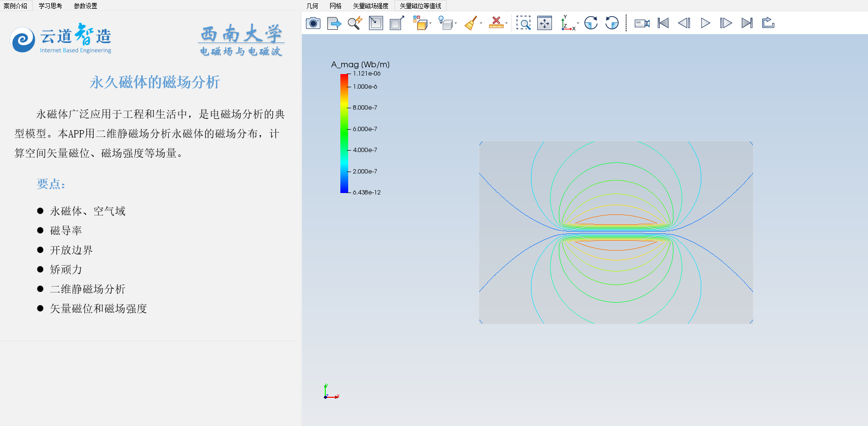Image resolution: width=868 pixels, height=426 pixels.
Task: Open the 矢量磁场强度 tab
Action: (x=371, y=6)
